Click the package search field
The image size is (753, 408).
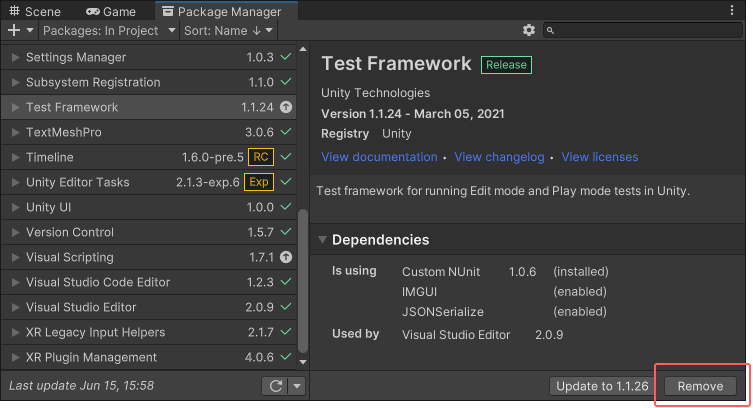click(645, 31)
